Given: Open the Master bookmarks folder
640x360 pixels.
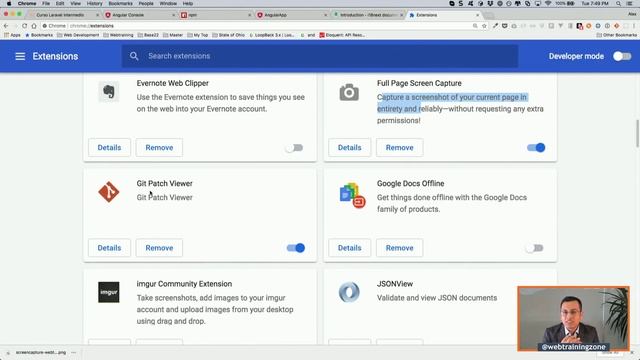Looking at the screenshot, I should 173,35.
